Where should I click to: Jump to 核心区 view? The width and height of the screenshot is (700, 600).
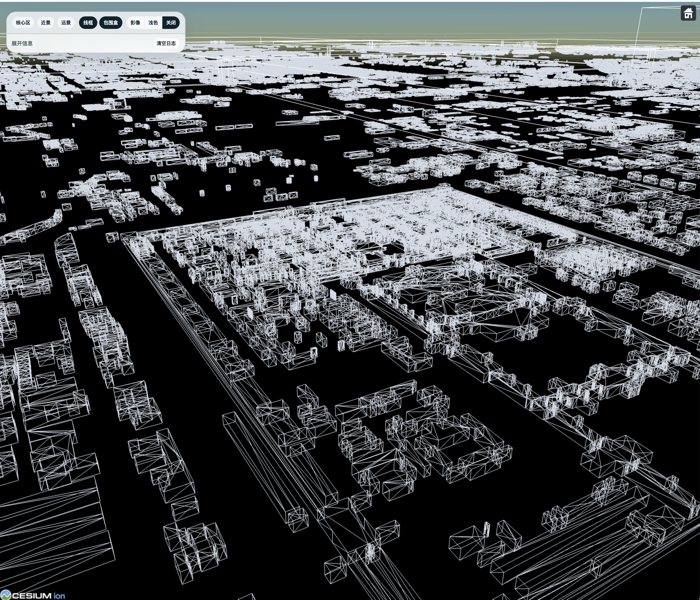coord(23,23)
